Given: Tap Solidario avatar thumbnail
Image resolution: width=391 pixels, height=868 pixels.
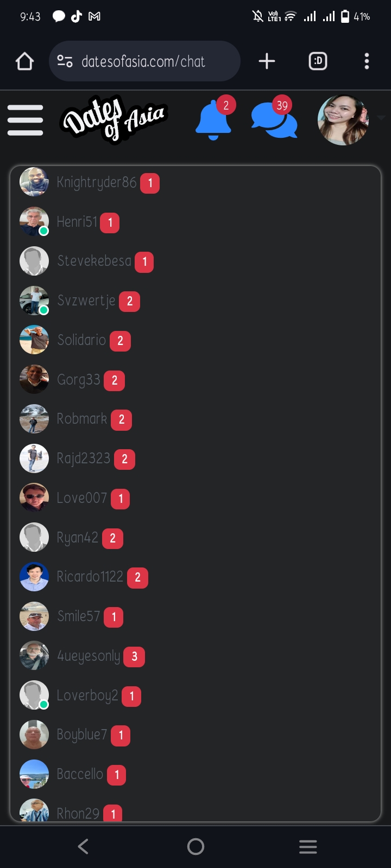Looking at the screenshot, I should (34, 340).
